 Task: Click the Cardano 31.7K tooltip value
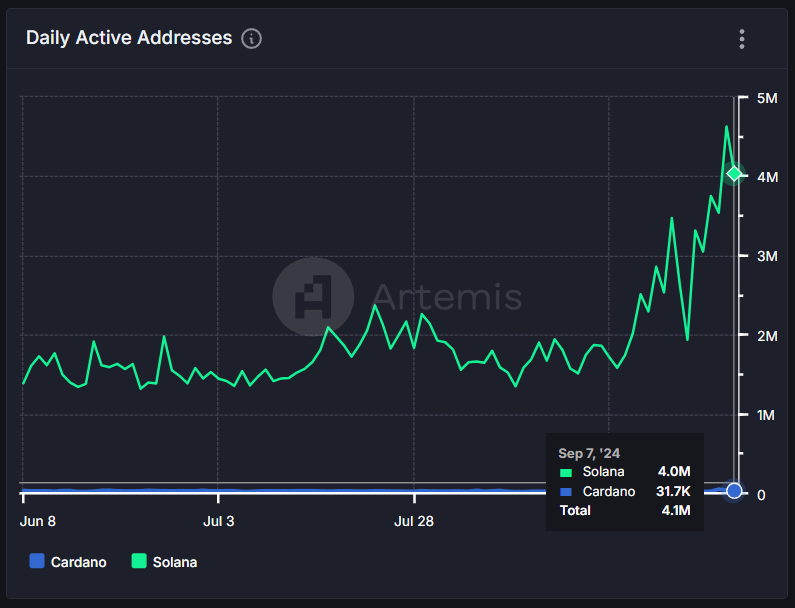tap(673, 491)
